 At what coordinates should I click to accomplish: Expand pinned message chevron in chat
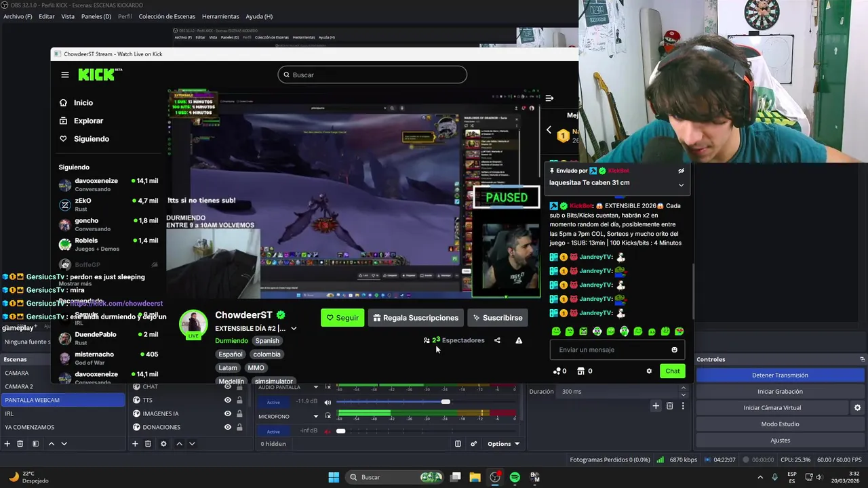click(x=681, y=185)
